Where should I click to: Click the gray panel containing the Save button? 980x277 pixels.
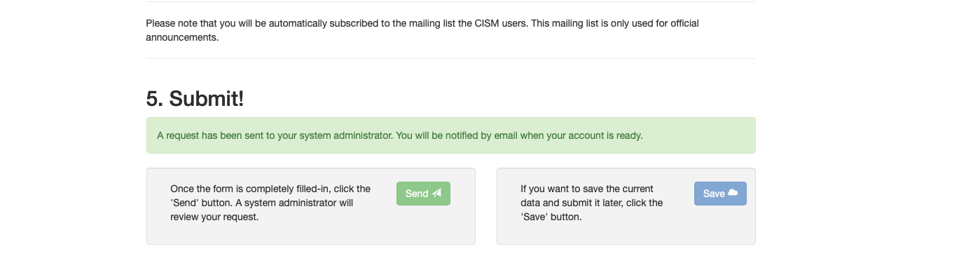pyautogui.click(x=626, y=206)
